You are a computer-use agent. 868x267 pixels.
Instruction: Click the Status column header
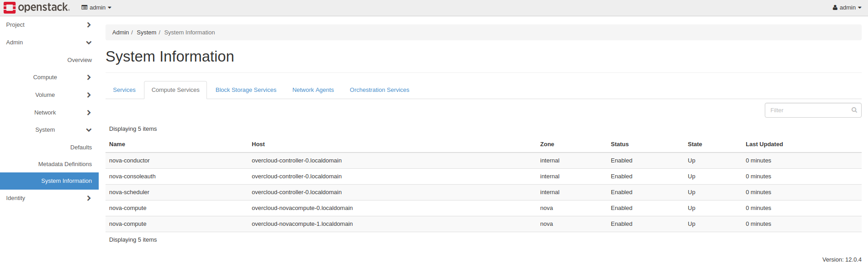pos(619,144)
